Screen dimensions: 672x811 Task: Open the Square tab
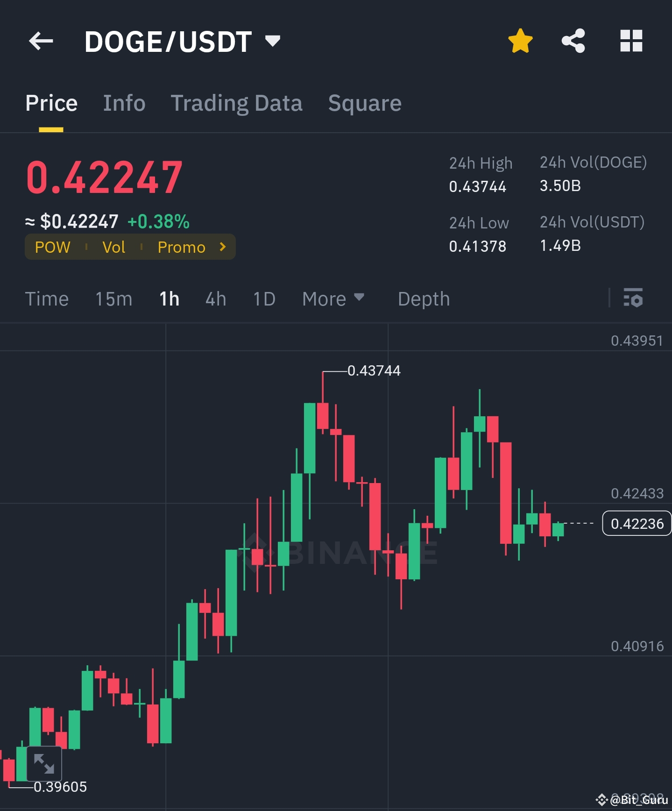click(365, 103)
